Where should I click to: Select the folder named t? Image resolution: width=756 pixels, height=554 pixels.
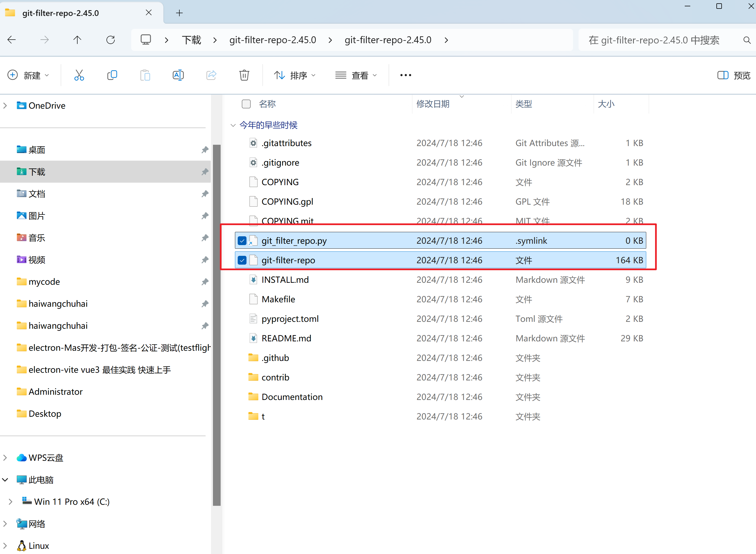440,416
